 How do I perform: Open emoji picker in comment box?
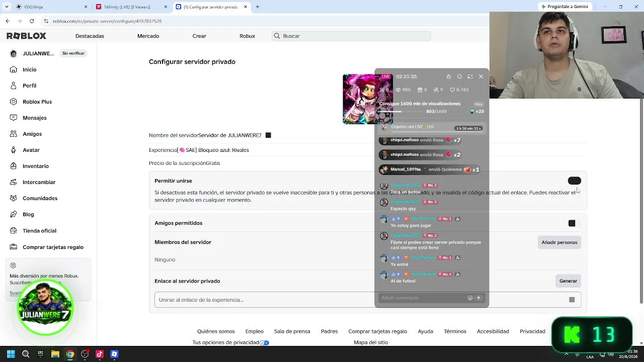pyautogui.click(x=470, y=298)
